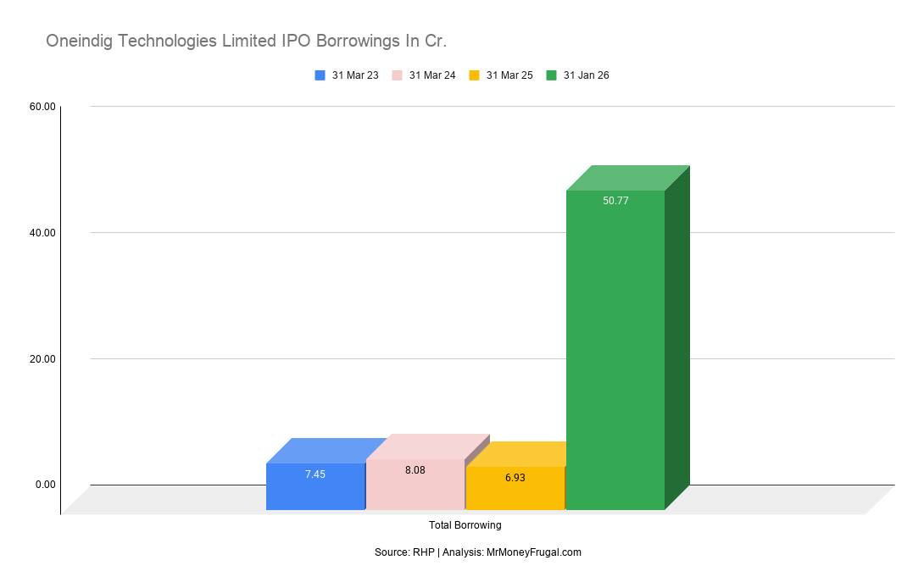Click the 40.00 y-axis label
The height and width of the screenshot is (588, 924).
[x=42, y=233]
